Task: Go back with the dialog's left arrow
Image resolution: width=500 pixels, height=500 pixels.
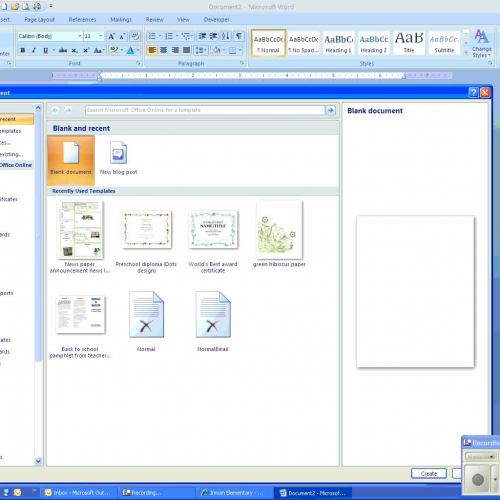Action: (x=55, y=110)
